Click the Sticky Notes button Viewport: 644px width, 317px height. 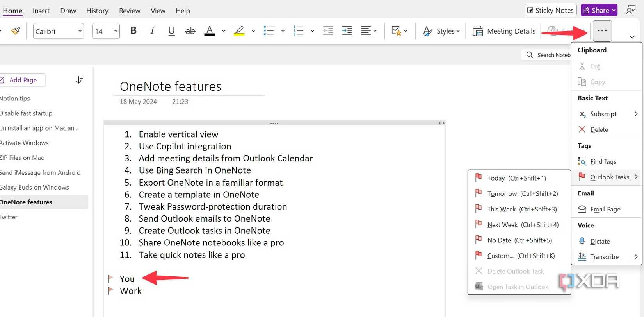[x=550, y=10]
